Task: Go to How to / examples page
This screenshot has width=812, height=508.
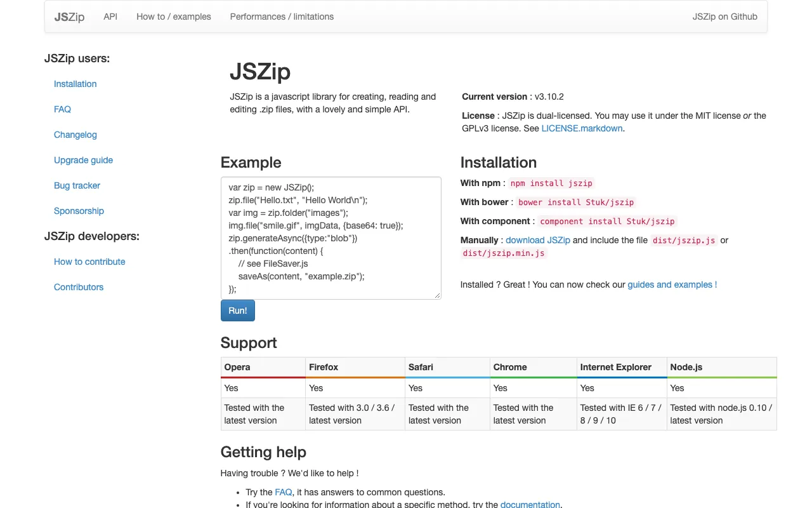Action: (174, 17)
